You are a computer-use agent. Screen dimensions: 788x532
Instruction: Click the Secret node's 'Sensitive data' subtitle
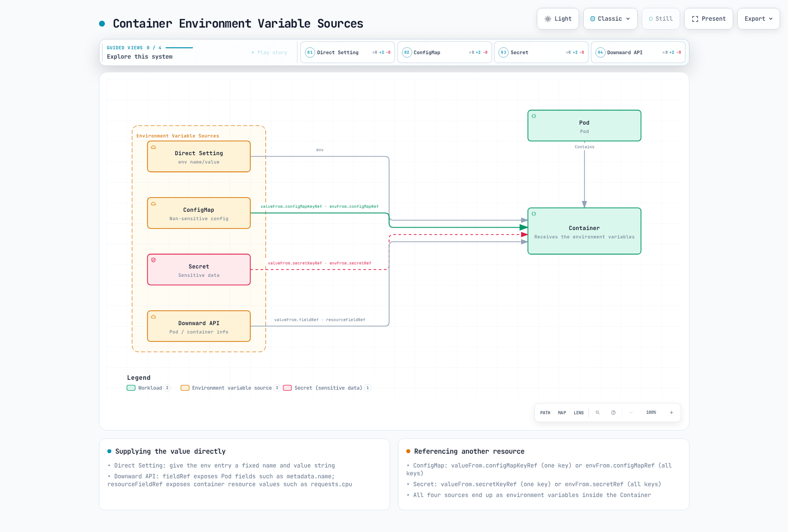tap(199, 275)
